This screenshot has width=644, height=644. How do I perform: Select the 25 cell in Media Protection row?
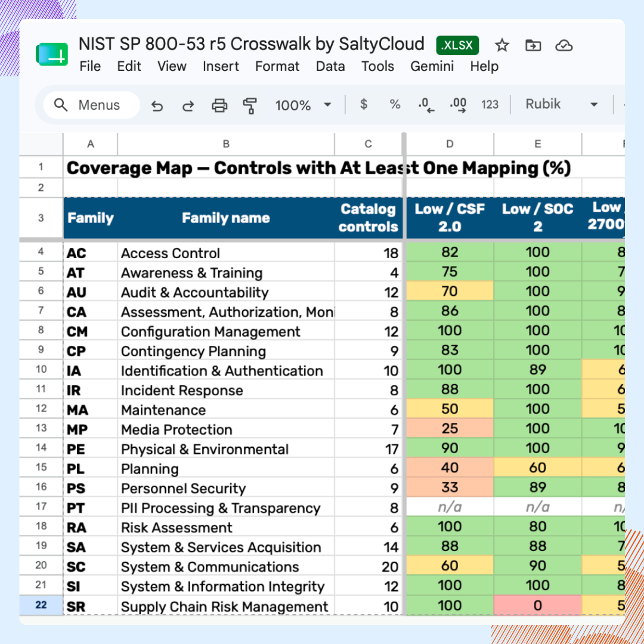pos(450,428)
